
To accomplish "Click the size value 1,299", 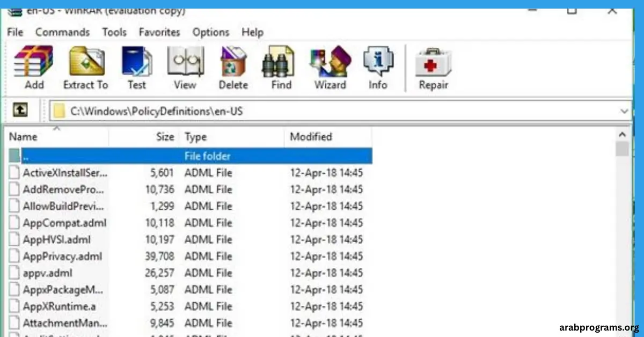I will tap(162, 206).
